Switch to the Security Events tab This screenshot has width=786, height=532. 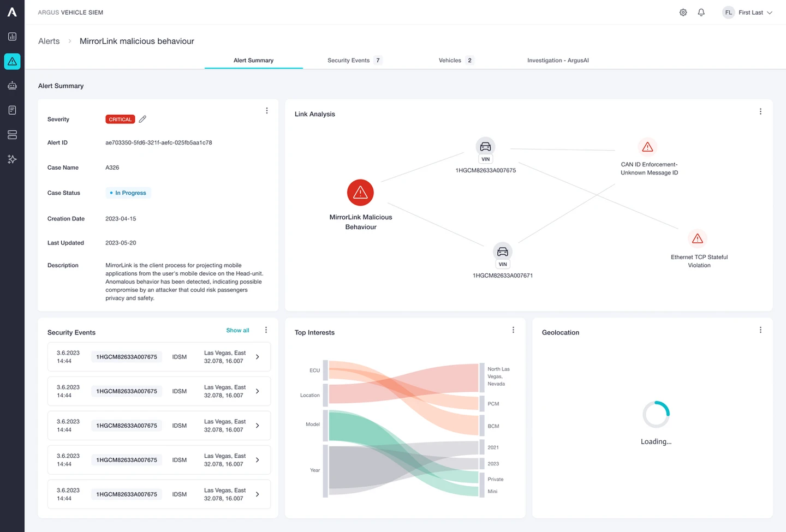click(x=354, y=61)
